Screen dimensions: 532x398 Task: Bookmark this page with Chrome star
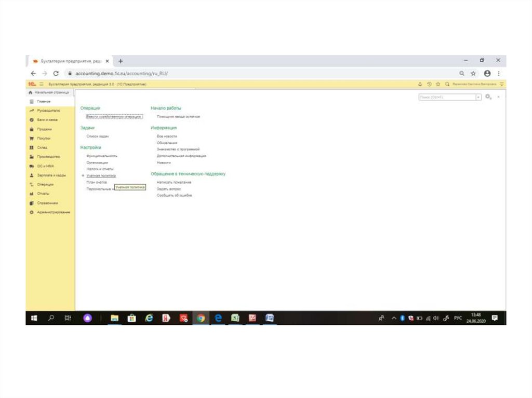point(473,73)
